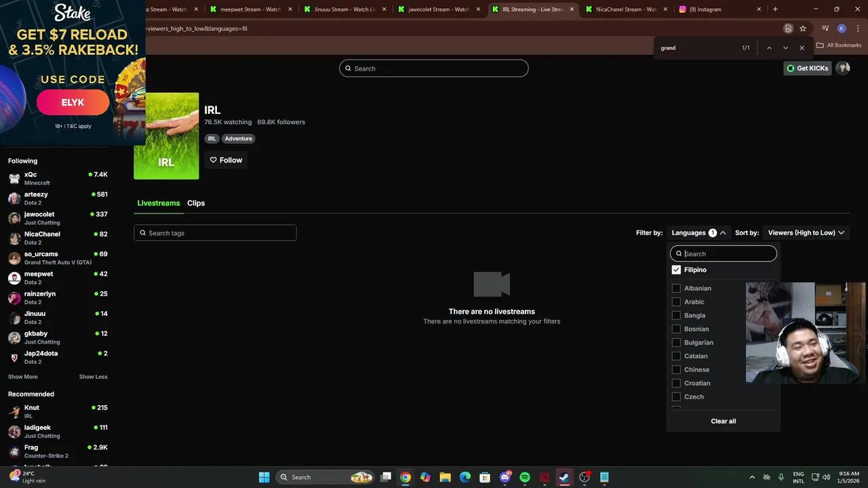
Task: Open the Chrome profile avatar K
Action: [842, 28]
